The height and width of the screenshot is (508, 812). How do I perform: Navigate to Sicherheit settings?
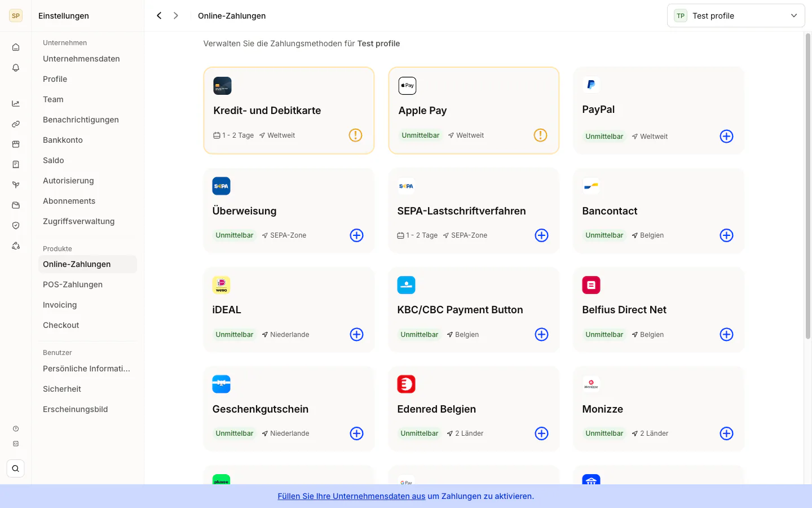pos(87,389)
